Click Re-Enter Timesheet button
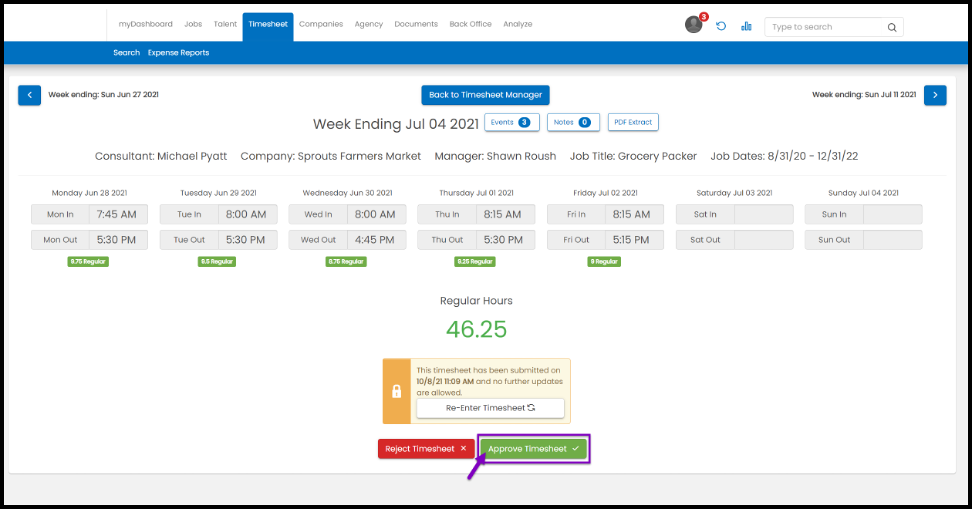Viewport: 972px width, 510px height. point(490,408)
